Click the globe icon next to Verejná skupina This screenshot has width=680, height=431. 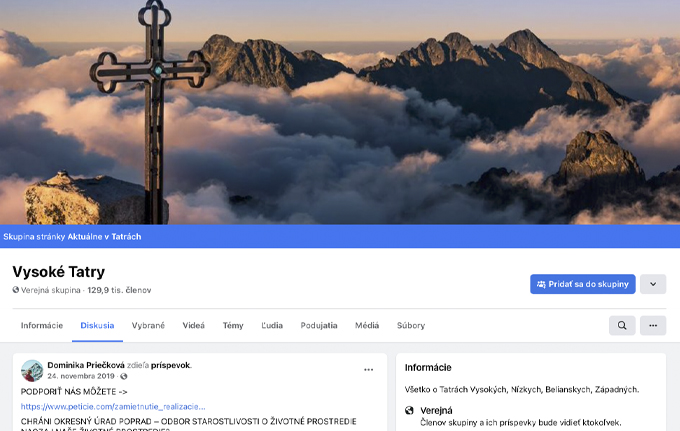click(16, 290)
